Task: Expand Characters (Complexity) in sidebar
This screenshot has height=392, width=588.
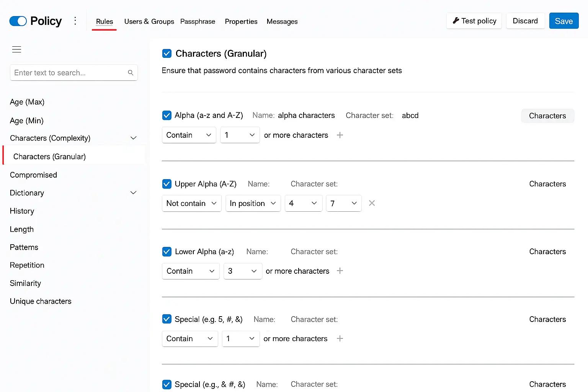Action: [134, 138]
